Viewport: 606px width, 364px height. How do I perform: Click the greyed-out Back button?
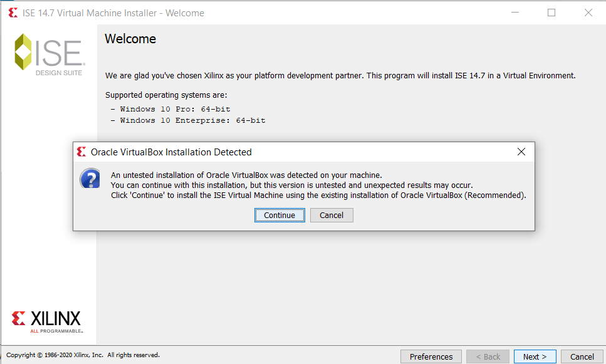pyautogui.click(x=488, y=356)
